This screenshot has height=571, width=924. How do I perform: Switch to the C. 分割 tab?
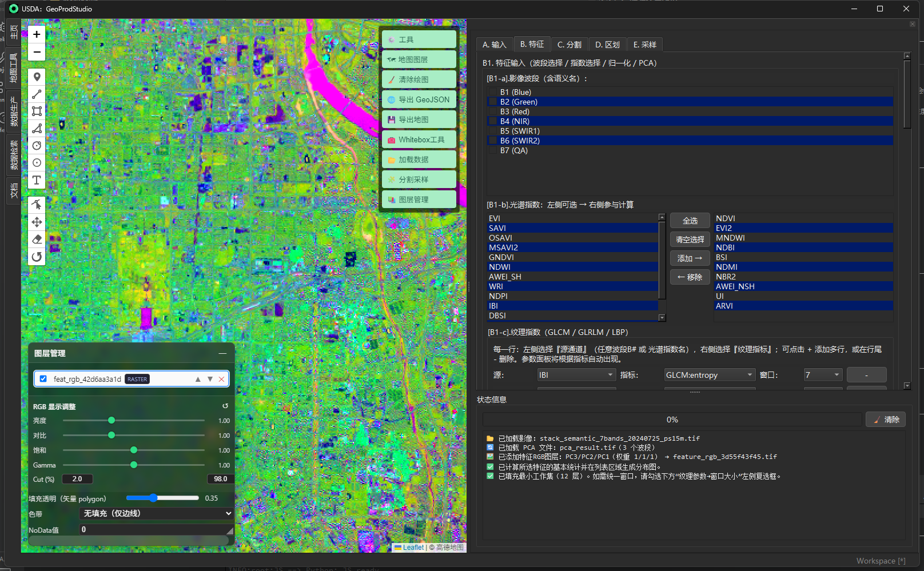point(569,44)
